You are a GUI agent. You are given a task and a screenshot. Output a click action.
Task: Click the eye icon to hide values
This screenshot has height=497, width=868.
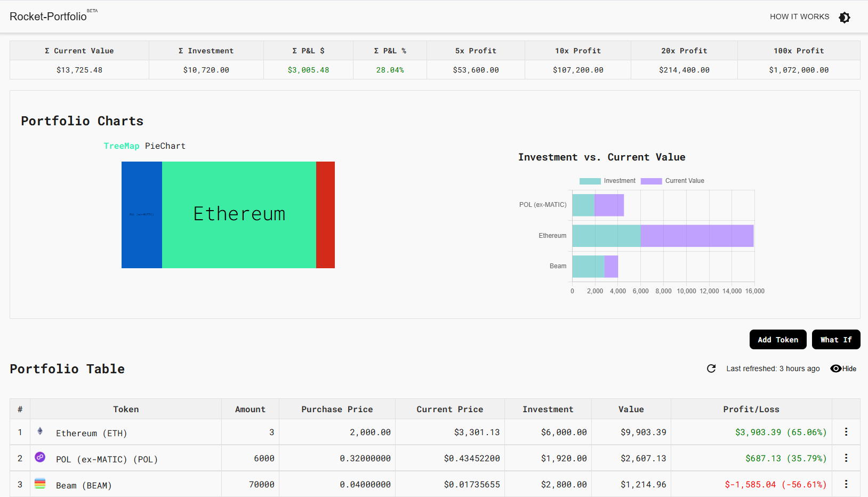(835, 368)
